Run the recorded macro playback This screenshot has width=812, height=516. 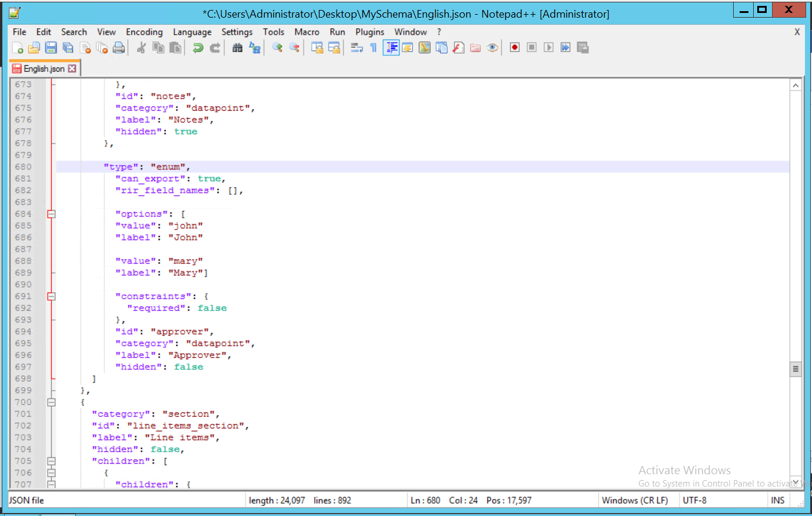coord(548,48)
